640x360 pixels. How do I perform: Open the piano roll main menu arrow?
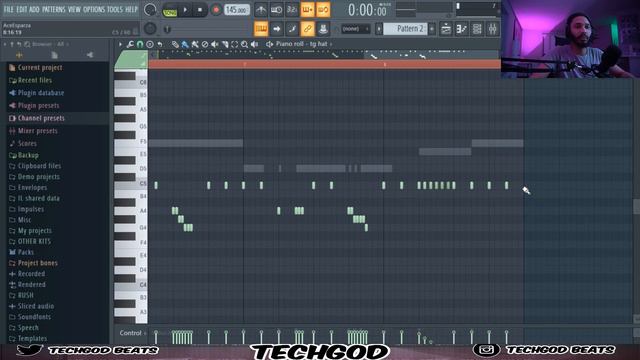click(x=120, y=44)
